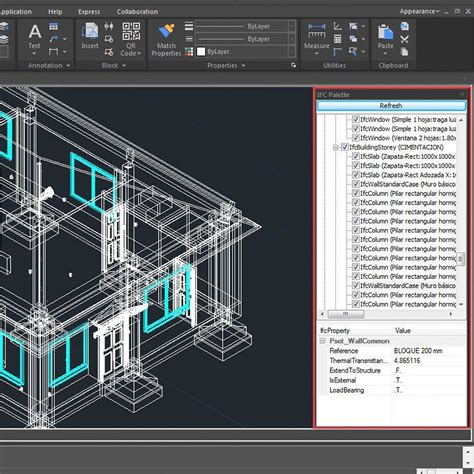474x474 pixels.
Task: Open the Help ribbon tab
Action: click(55, 12)
